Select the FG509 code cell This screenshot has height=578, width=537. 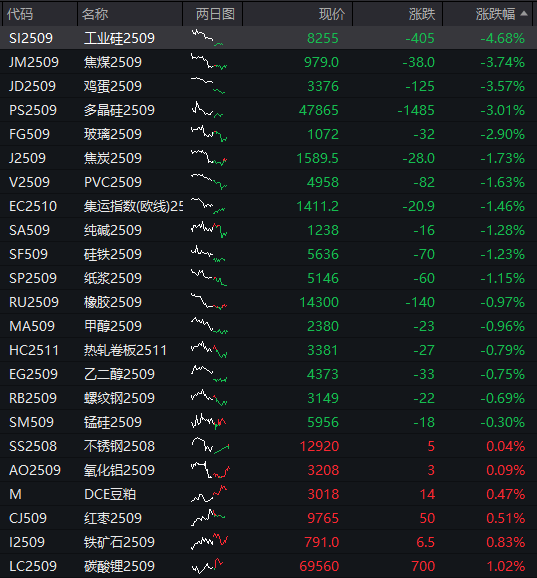[29, 134]
